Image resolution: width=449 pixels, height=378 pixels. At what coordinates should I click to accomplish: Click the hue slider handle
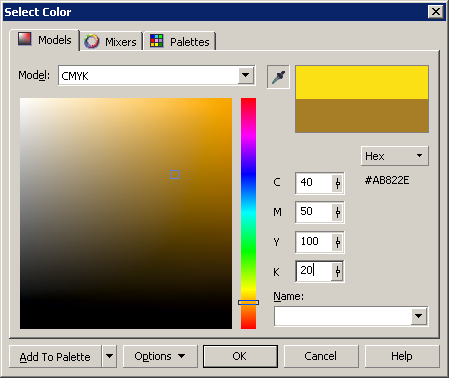pyautogui.click(x=248, y=302)
